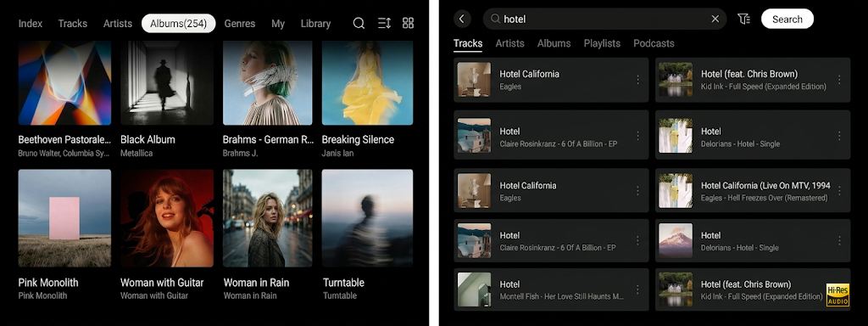
Task: Click Montell Fish track's artwork thumbnail
Action: (474, 289)
